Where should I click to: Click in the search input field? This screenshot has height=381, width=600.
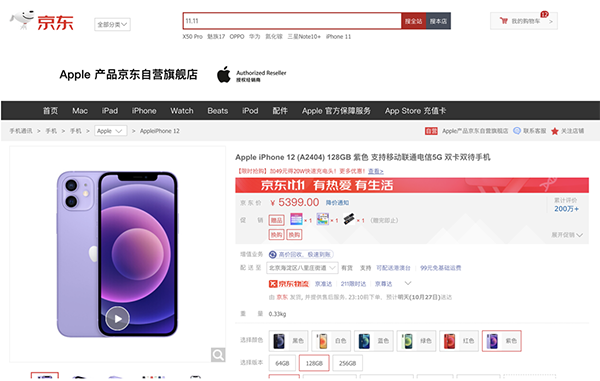coord(292,21)
